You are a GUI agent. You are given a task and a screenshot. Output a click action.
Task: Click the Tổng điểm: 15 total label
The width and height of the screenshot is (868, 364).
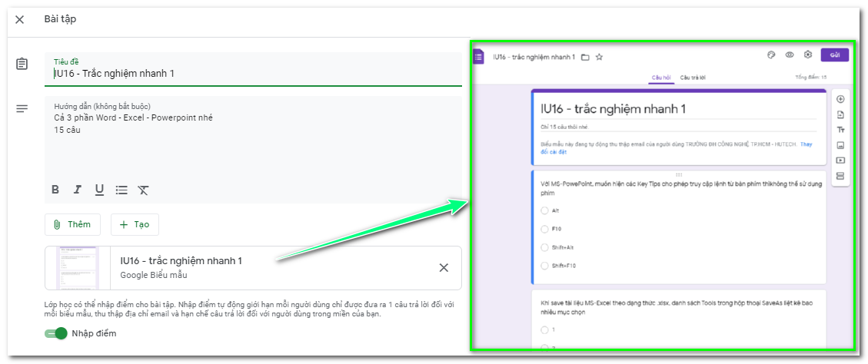point(811,78)
